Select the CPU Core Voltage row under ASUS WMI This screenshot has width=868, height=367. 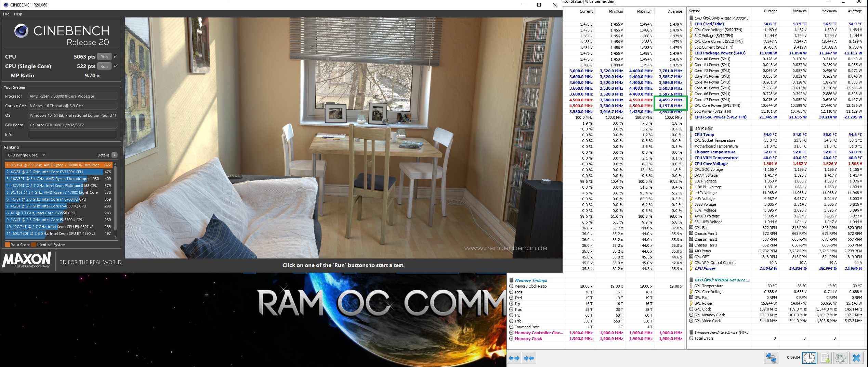776,164
